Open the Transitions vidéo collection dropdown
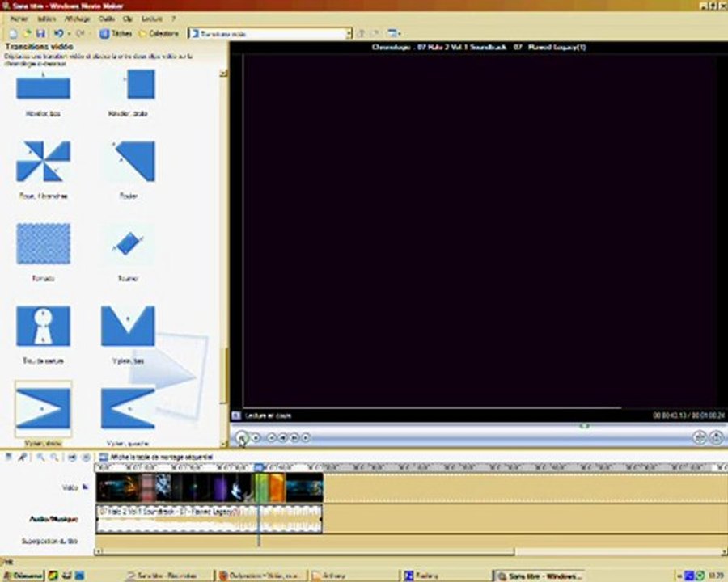The image size is (728, 582). click(349, 33)
